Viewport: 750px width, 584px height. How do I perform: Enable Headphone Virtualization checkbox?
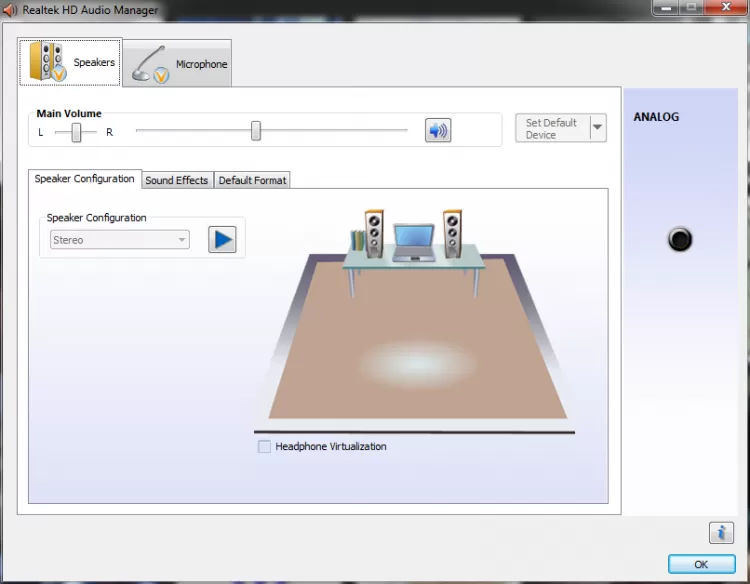click(x=264, y=447)
